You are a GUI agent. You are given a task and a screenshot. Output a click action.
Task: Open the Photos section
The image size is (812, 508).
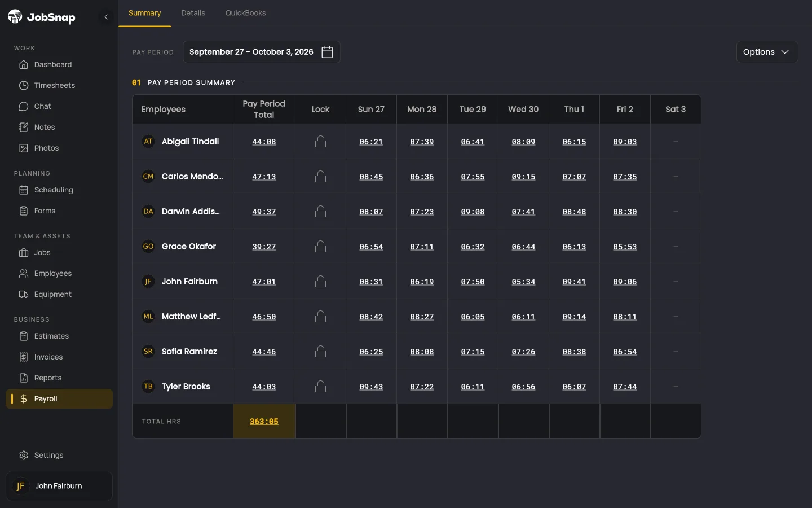(x=59, y=148)
